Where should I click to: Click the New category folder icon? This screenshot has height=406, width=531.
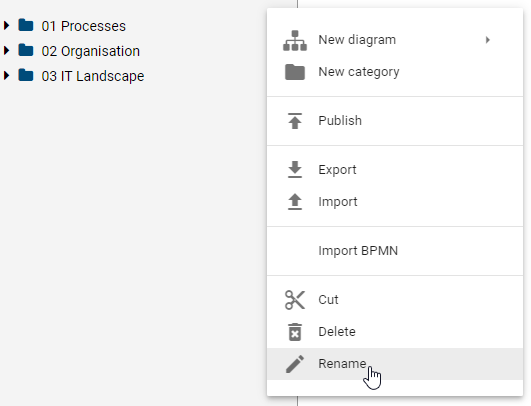(295, 72)
